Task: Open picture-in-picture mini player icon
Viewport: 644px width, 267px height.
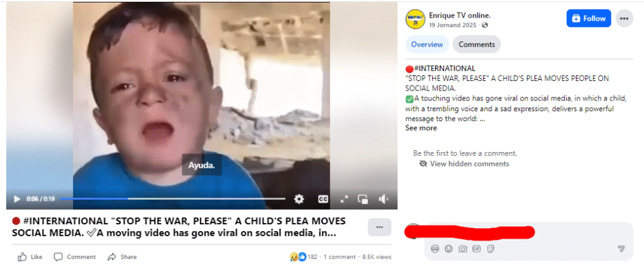Action: click(363, 199)
